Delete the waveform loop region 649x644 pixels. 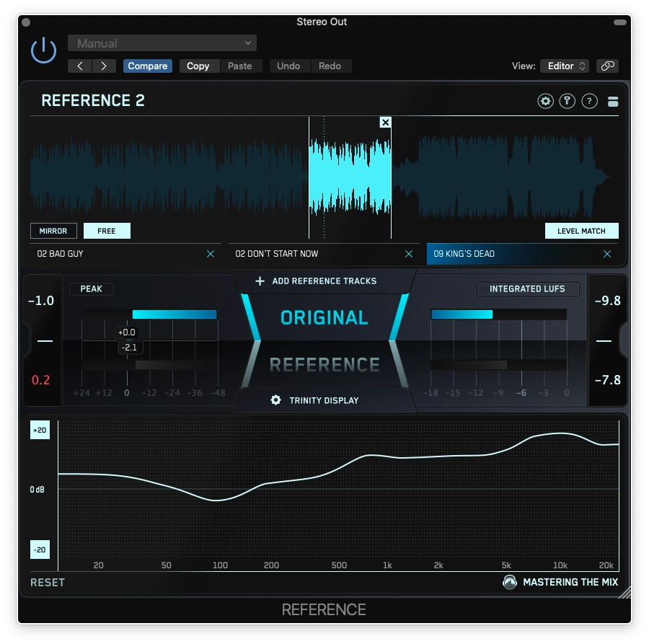(385, 123)
